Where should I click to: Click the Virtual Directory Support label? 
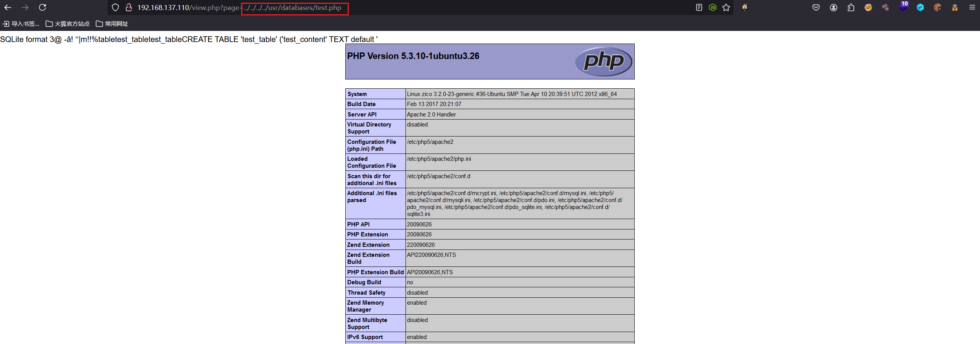[x=375, y=128]
